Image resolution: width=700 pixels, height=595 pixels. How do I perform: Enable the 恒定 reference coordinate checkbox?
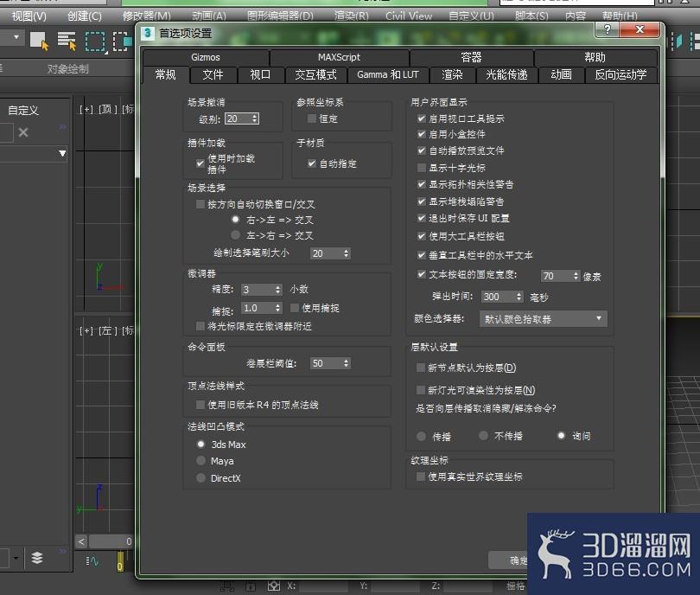[312, 118]
